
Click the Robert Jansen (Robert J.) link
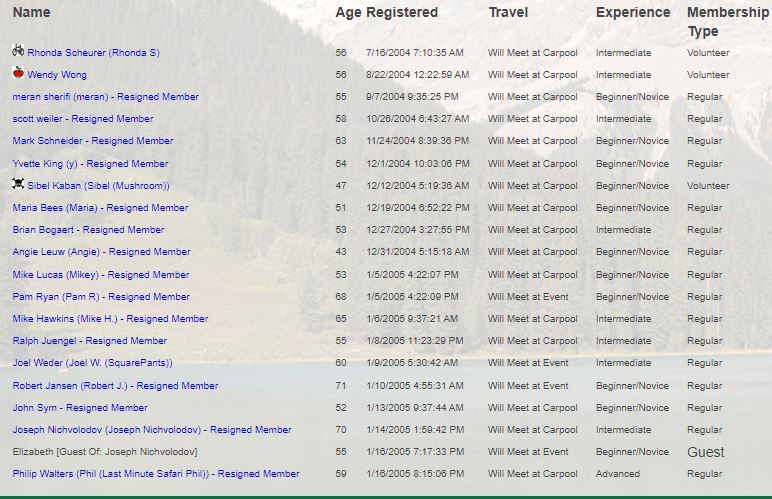tap(116, 386)
